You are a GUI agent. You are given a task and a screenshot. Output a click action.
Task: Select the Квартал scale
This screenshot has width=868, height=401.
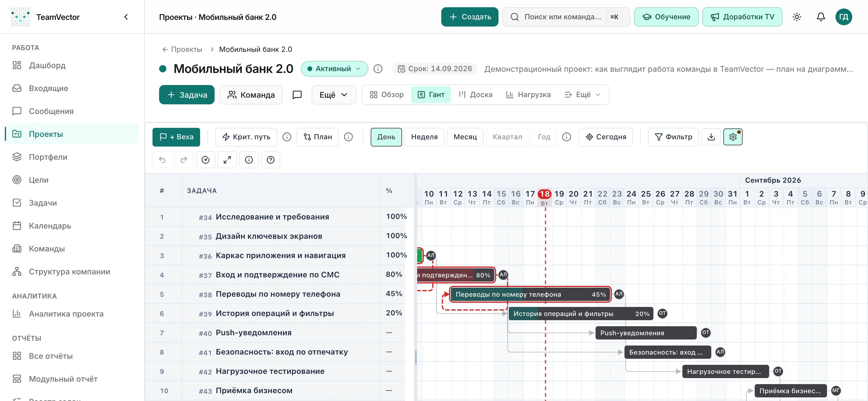[x=507, y=137]
